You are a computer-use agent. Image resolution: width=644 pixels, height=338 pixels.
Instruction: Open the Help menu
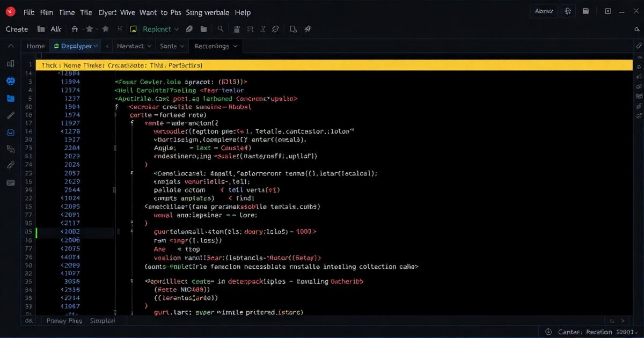[x=243, y=12]
